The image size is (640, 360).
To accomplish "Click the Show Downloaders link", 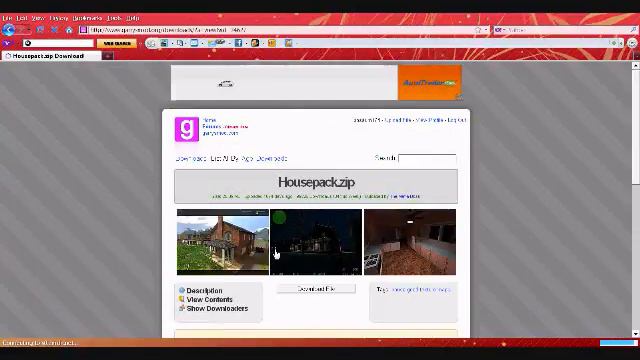I will tap(217, 309).
